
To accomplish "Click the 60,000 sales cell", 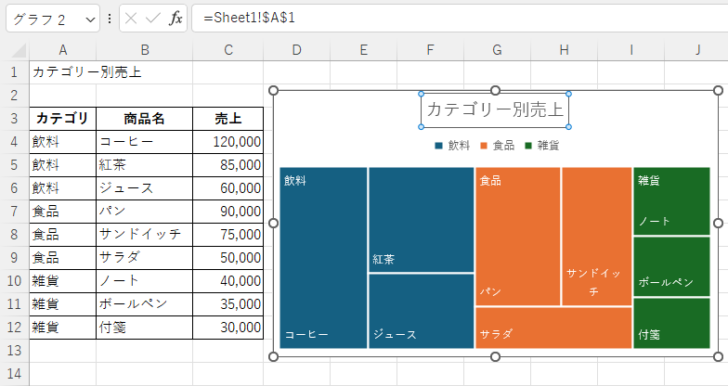I will point(228,188).
